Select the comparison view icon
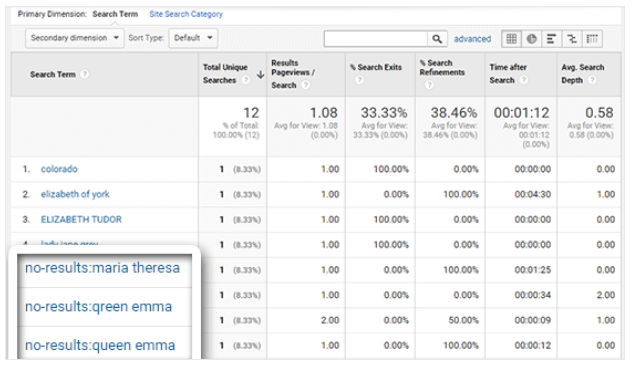 coord(572,39)
